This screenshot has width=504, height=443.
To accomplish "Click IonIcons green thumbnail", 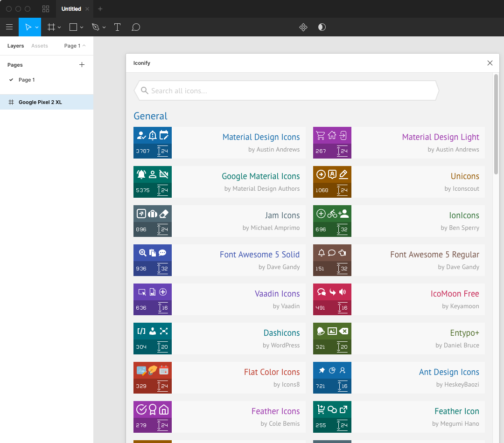I will [x=332, y=221].
